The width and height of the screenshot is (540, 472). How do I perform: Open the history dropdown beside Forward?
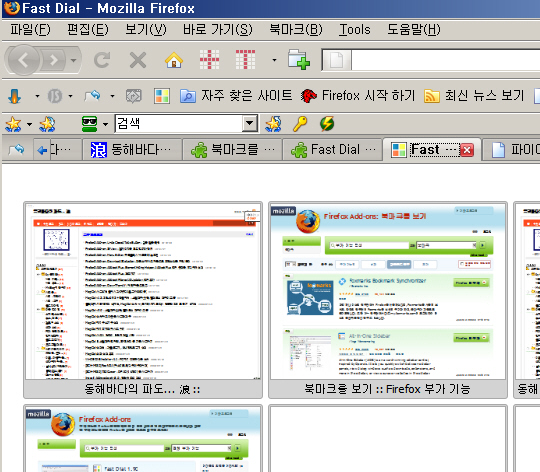coord(73,60)
